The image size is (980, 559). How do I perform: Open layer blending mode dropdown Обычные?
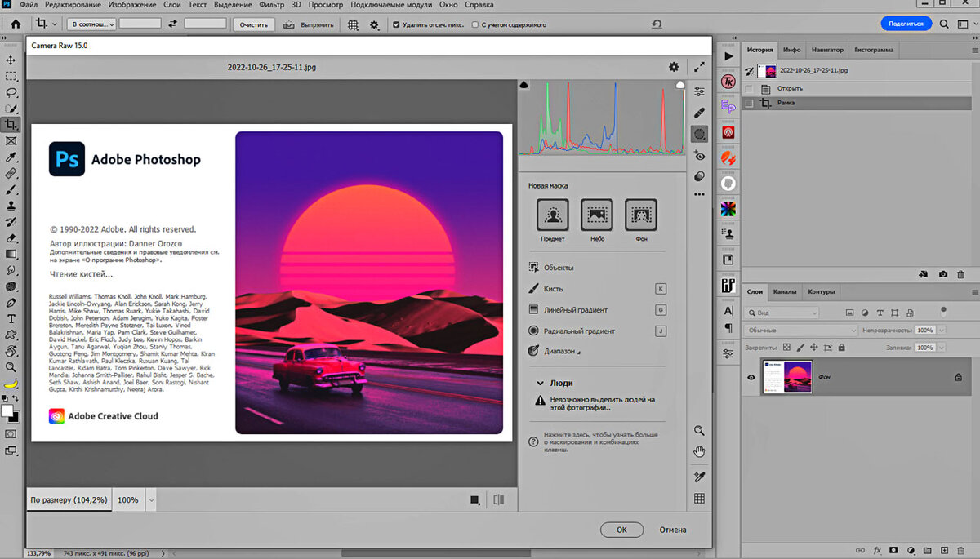pos(800,331)
